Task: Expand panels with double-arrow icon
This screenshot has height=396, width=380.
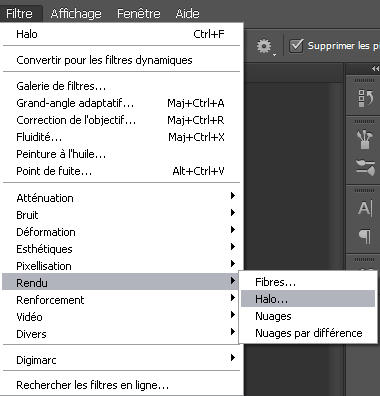Action: [x=375, y=69]
